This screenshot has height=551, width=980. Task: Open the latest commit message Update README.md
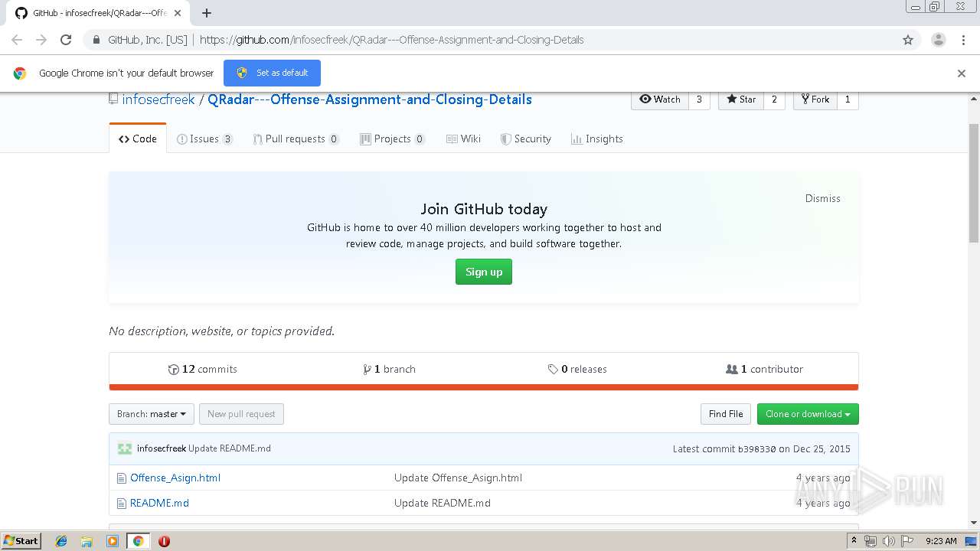pyautogui.click(x=230, y=448)
